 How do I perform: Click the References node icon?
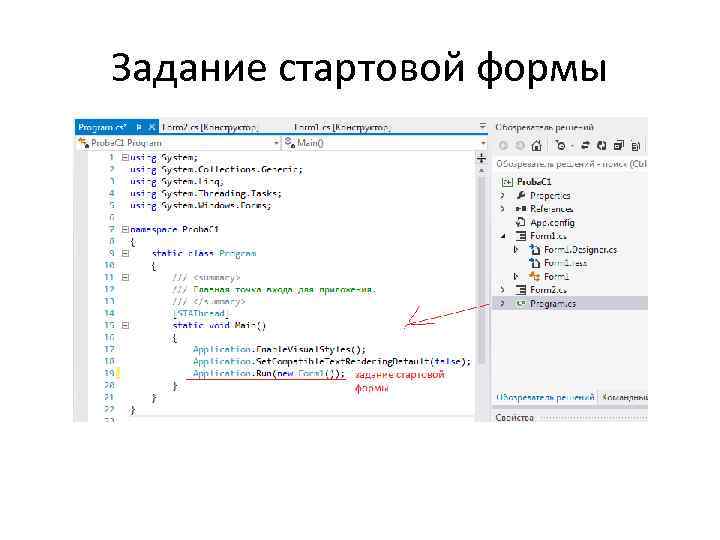click(520, 209)
